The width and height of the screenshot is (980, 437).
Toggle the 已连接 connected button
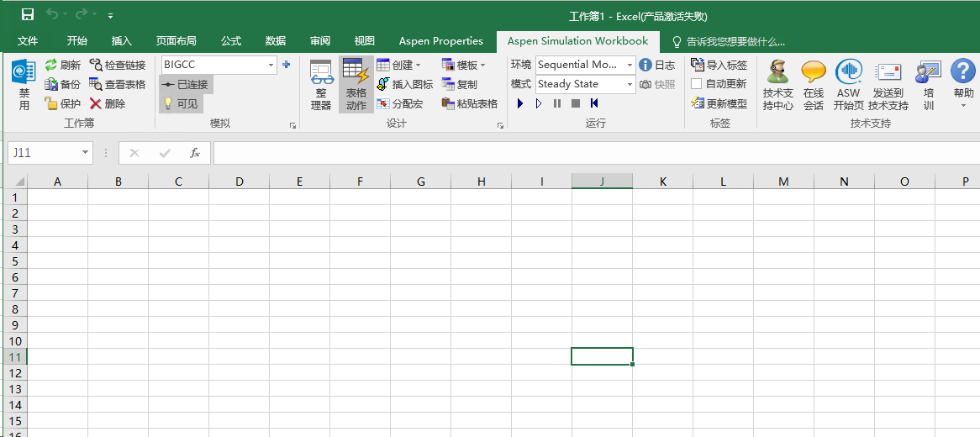[187, 84]
